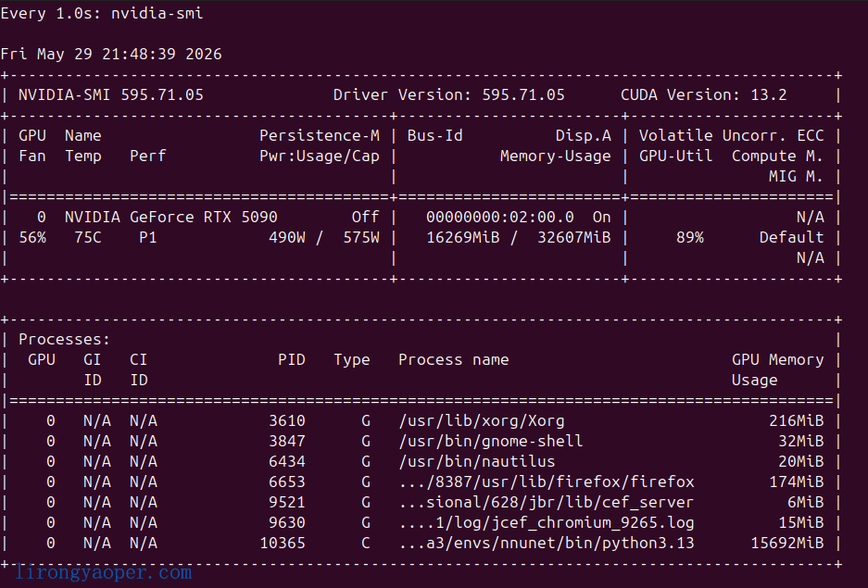Click the temperature value '75C'

pos(88,237)
